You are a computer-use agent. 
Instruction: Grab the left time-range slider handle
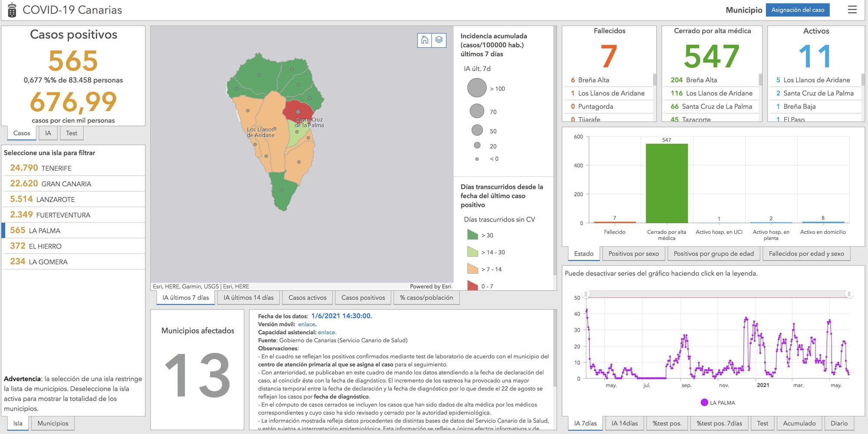click(x=586, y=294)
